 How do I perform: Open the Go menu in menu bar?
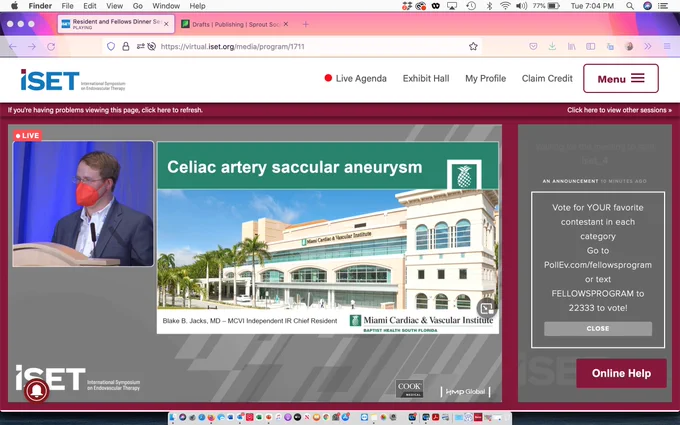coord(137,6)
